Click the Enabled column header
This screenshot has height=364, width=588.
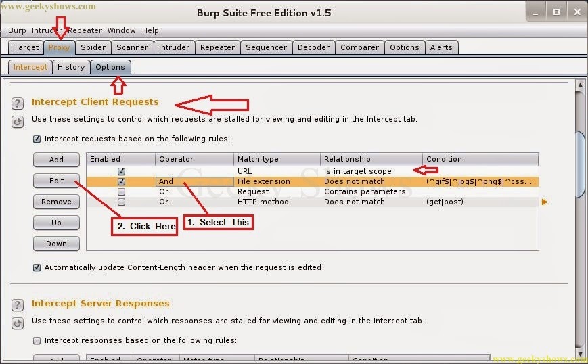120,159
